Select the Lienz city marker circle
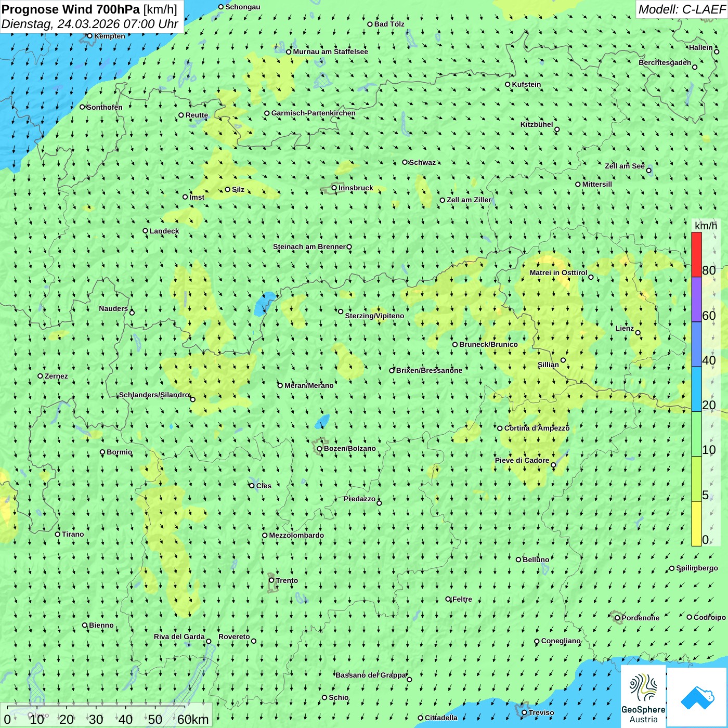This screenshot has height=728, width=728. pos(638,333)
